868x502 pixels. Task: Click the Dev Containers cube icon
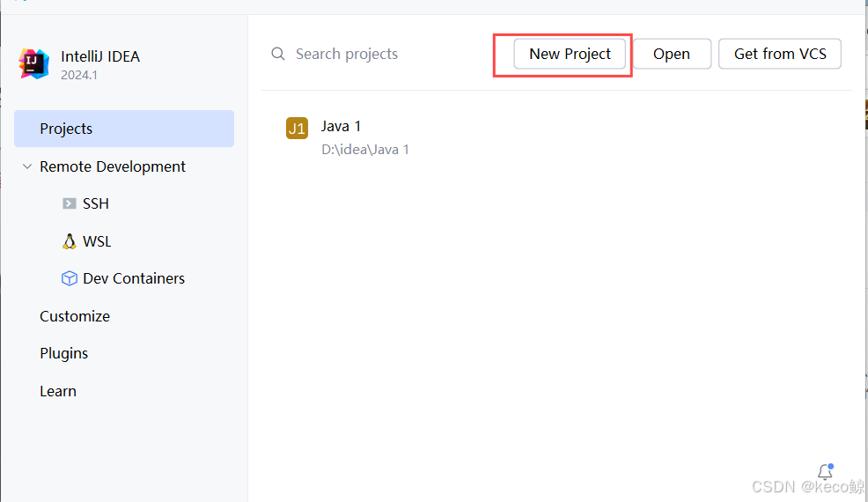pyautogui.click(x=70, y=278)
